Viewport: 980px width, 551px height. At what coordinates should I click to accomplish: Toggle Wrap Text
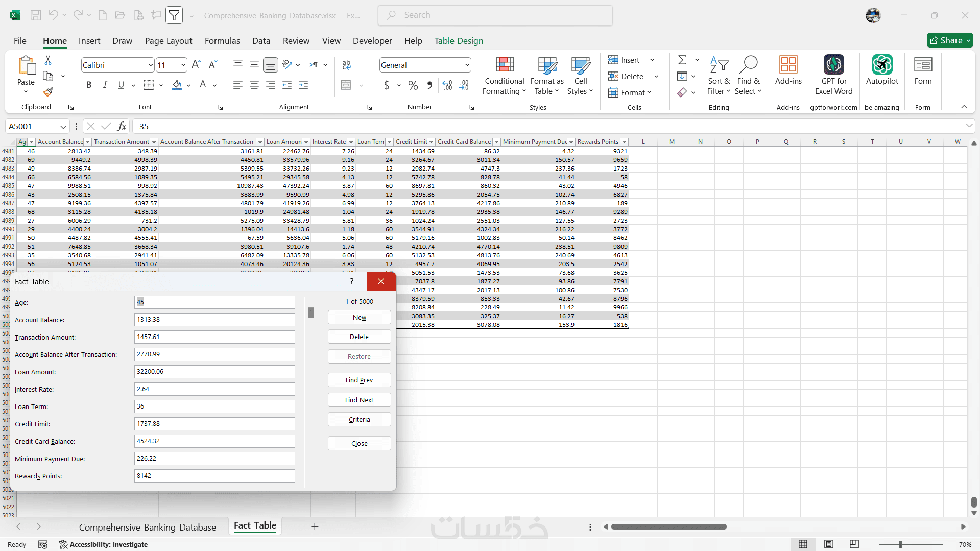(347, 64)
